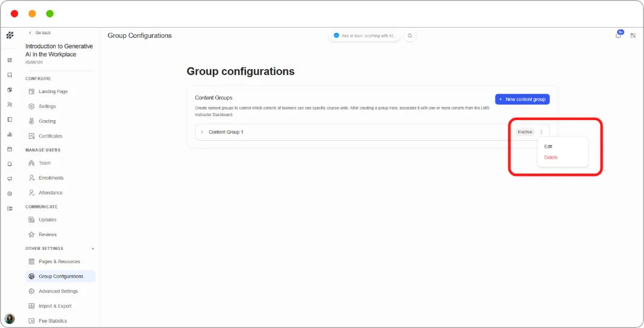
Task: Open the bell icon in left icon rail
Action: pos(10,164)
